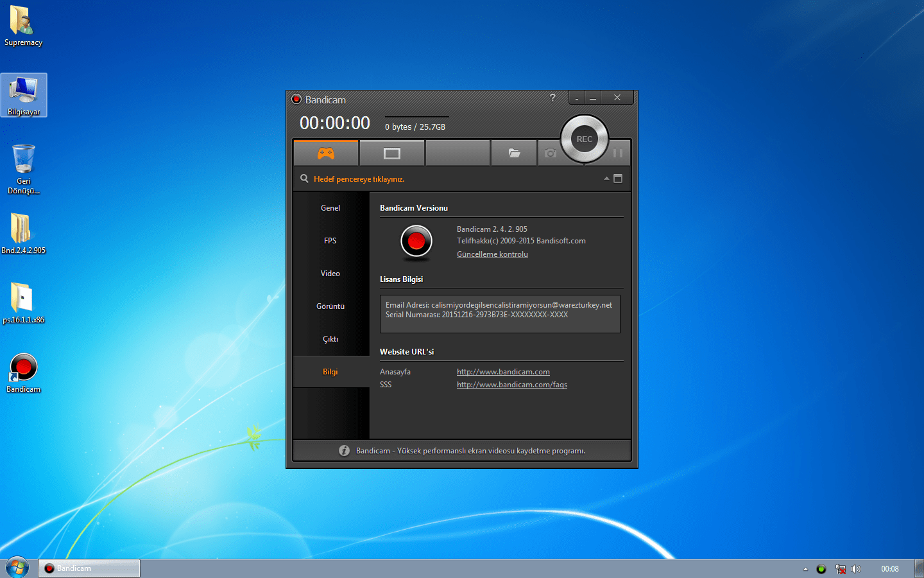Screen dimensions: 924x578
Task: Click the small window mode icon by the arrow
Action: tap(618, 179)
